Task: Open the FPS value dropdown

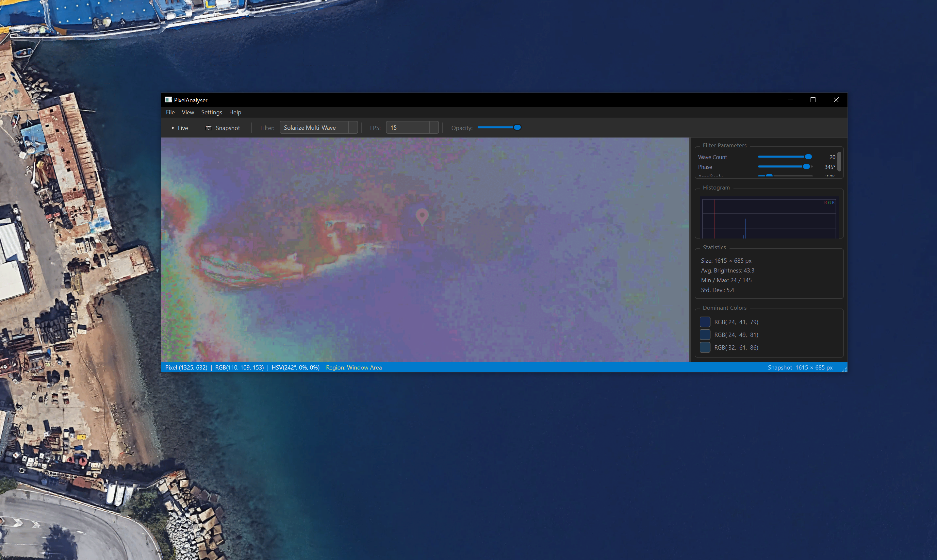Action: 434,127
